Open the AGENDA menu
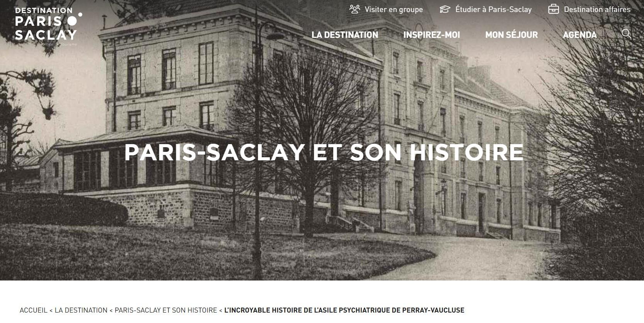 click(x=580, y=35)
